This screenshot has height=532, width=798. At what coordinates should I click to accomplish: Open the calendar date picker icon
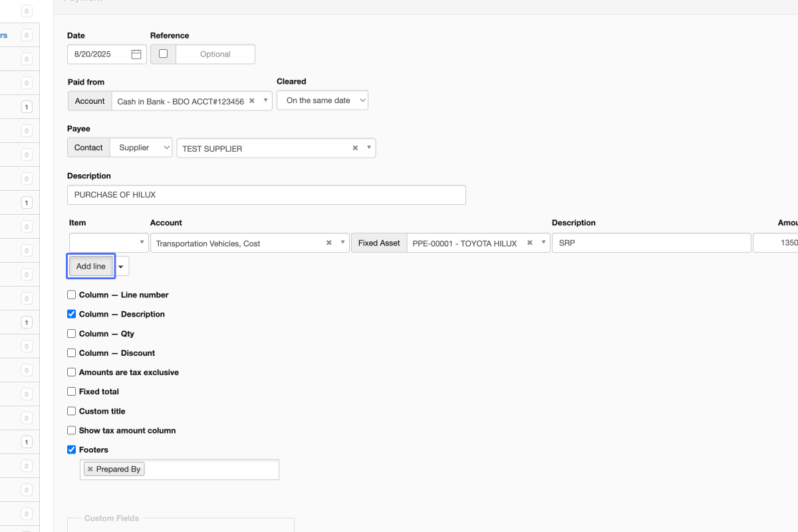136,55
